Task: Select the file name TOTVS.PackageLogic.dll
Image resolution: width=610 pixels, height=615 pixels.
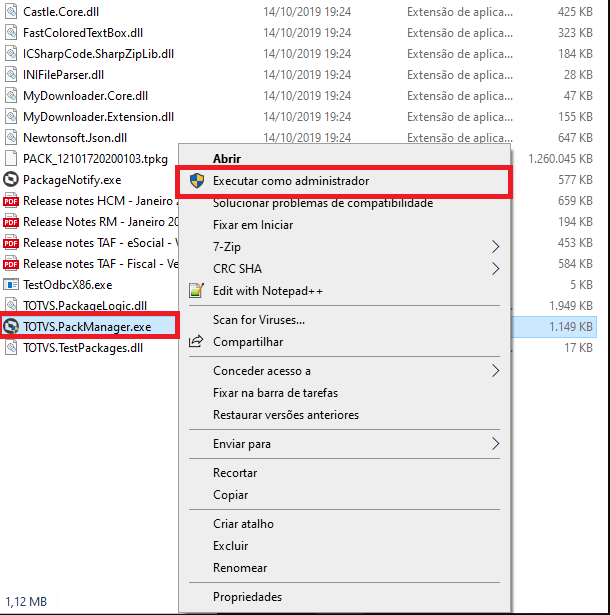Action: tap(85, 306)
